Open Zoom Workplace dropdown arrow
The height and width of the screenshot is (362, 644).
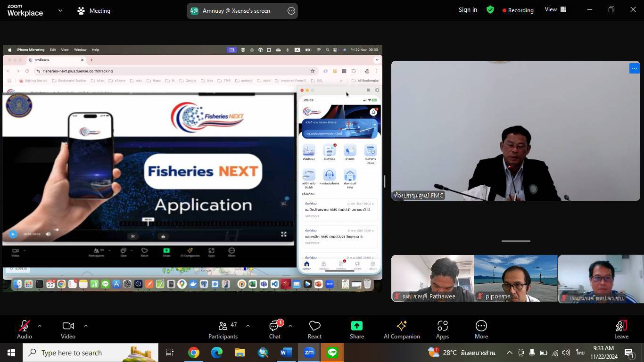[60, 10]
